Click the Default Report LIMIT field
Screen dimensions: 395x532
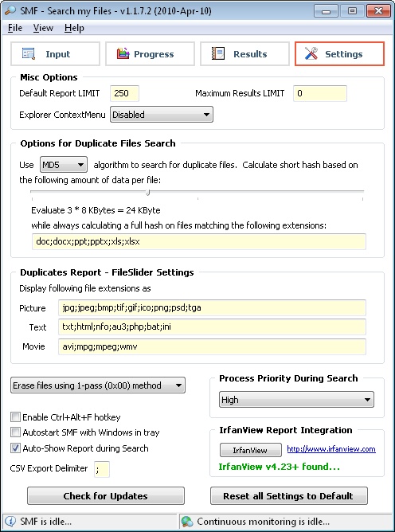[x=124, y=93]
